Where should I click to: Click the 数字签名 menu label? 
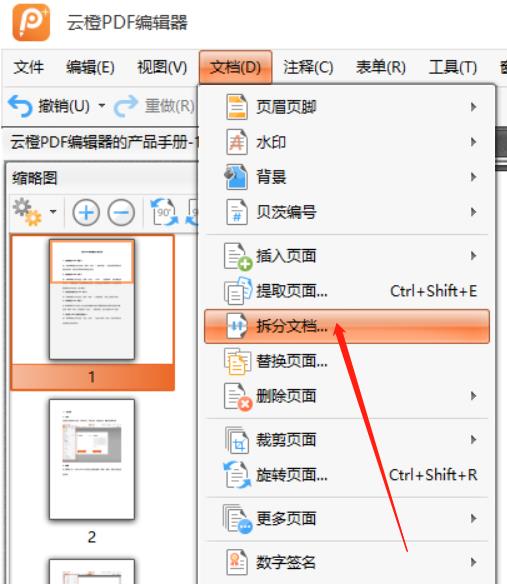point(286,562)
